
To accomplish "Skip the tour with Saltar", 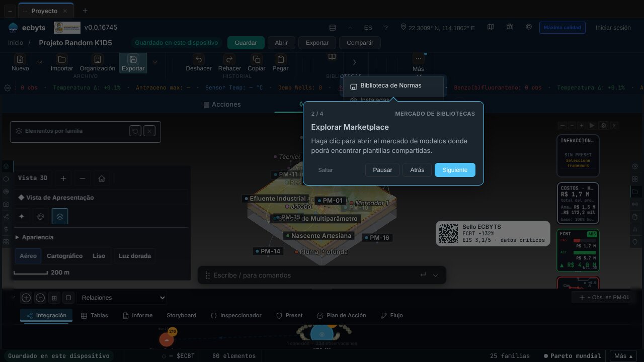I will (326, 170).
